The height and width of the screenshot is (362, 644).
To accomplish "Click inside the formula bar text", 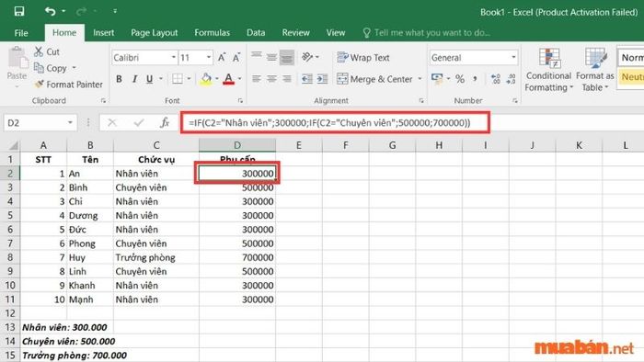I will coord(329,122).
